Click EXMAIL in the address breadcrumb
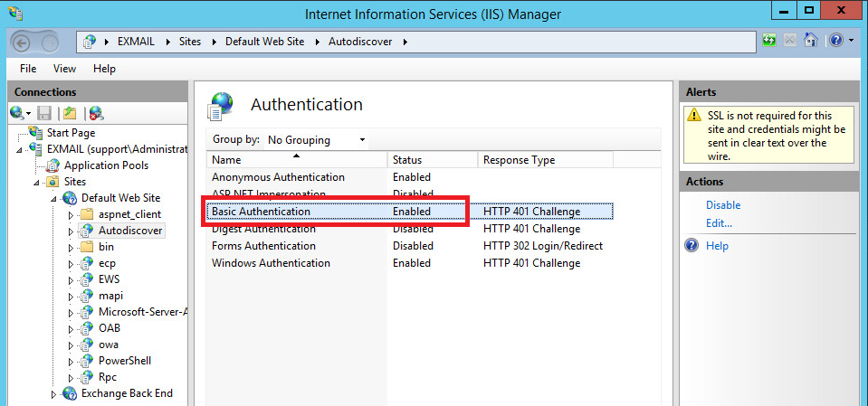Image resolution: width=868 pixels, height=406 pixels. (x=136, y=42)
